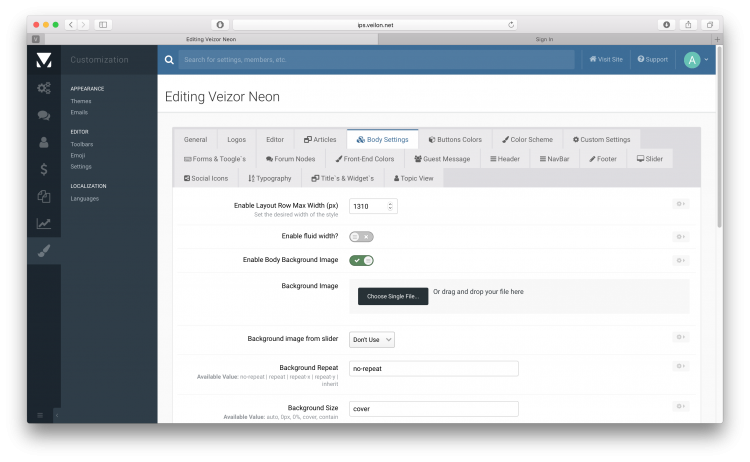This screenshot has width=750, height=462.
Task: Open the Forms & Toogle's tab
Action: [215, 159]
